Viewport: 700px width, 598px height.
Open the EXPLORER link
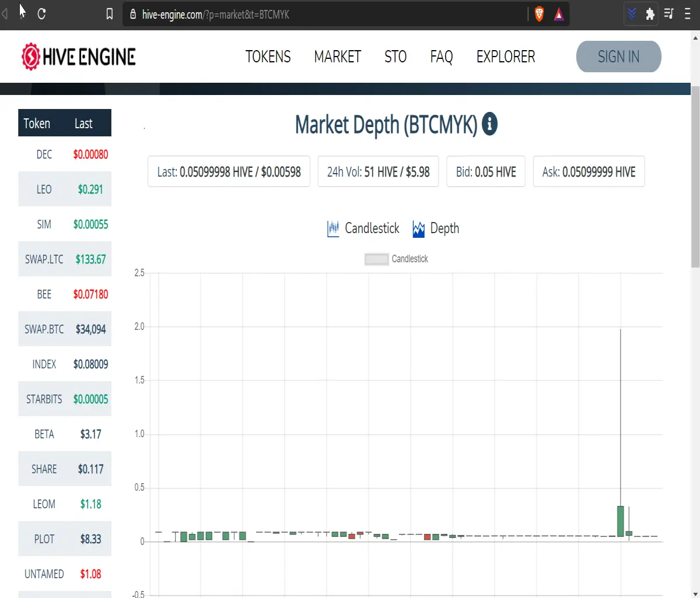click(x=506, y=57)
